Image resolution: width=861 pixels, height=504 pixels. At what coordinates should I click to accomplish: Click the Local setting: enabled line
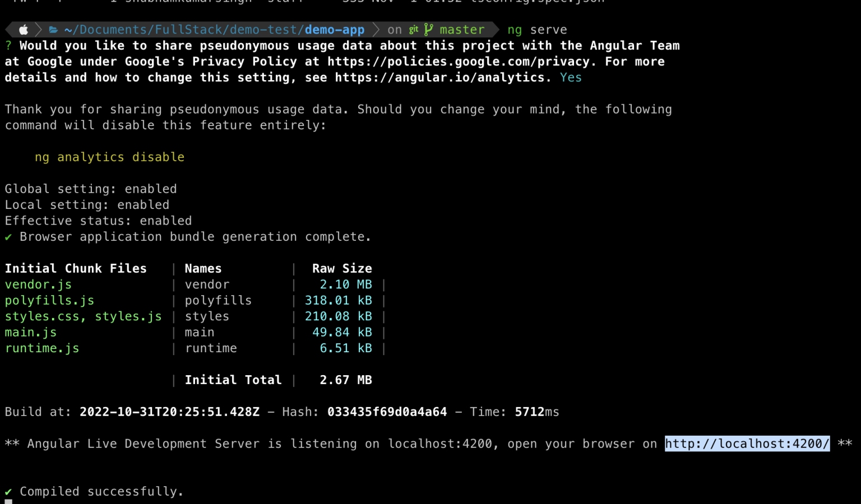pyautogui.click(x=87, y=205)
